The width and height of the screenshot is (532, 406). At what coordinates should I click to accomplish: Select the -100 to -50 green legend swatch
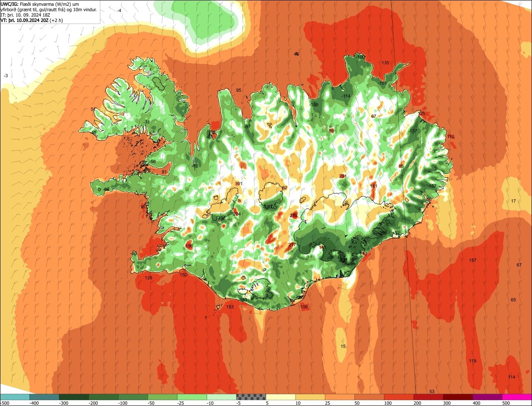click(x=133, y=397)
